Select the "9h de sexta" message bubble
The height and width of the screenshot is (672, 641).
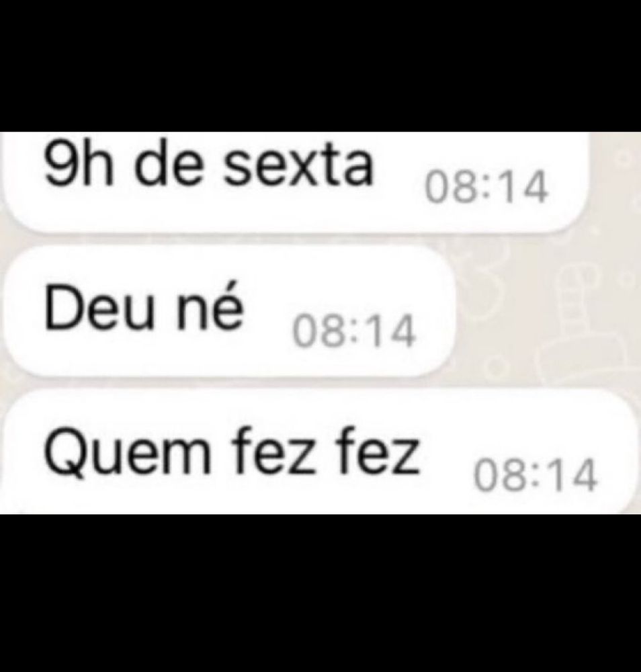pyautogui.click(x=295, y=182)
